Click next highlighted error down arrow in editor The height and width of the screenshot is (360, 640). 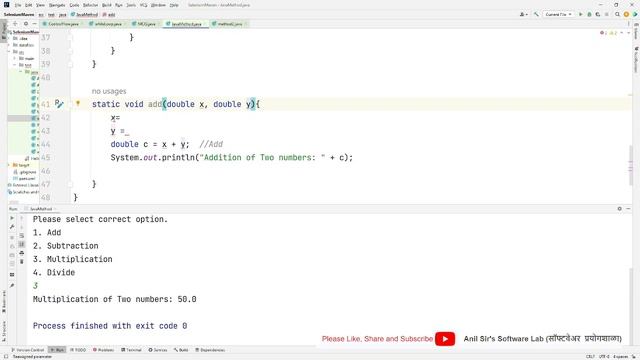click(629, 33)
